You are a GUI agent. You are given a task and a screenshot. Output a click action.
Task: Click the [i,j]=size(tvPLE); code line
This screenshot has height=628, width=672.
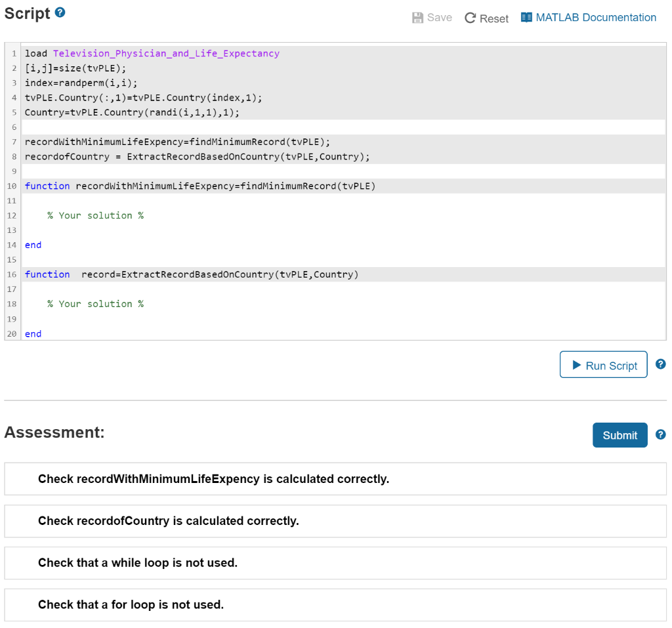pos(75,68)
